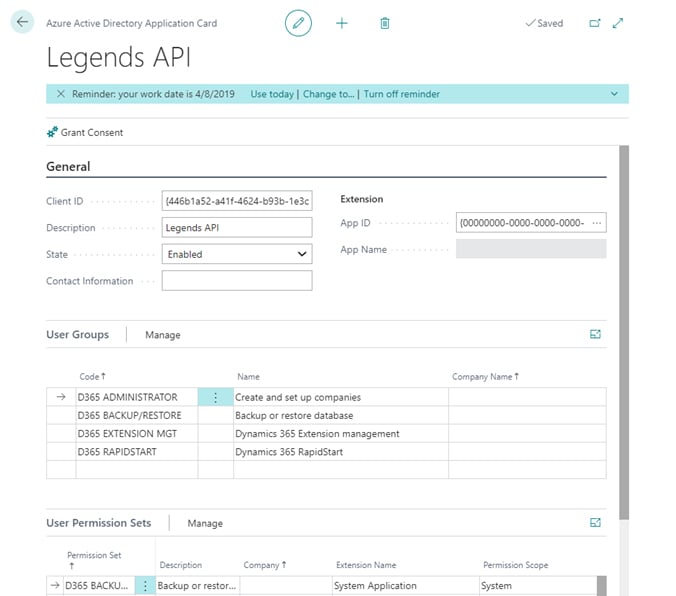Open row options for D365 ADMINISTRATOR

click(x=215, y=397)
